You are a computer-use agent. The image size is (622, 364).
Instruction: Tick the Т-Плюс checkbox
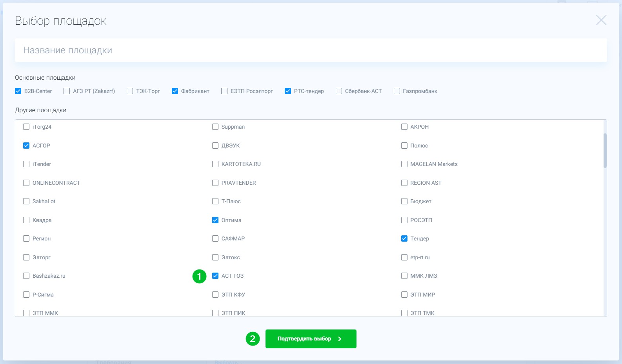[x=215, y=201]
